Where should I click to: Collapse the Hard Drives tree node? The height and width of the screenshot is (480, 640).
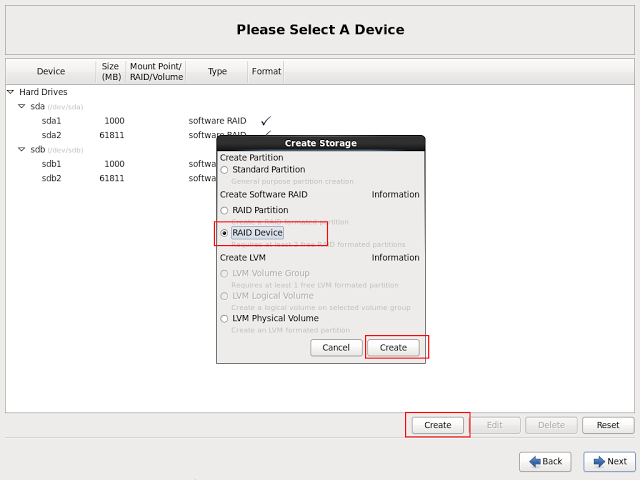tap(12, 92)
